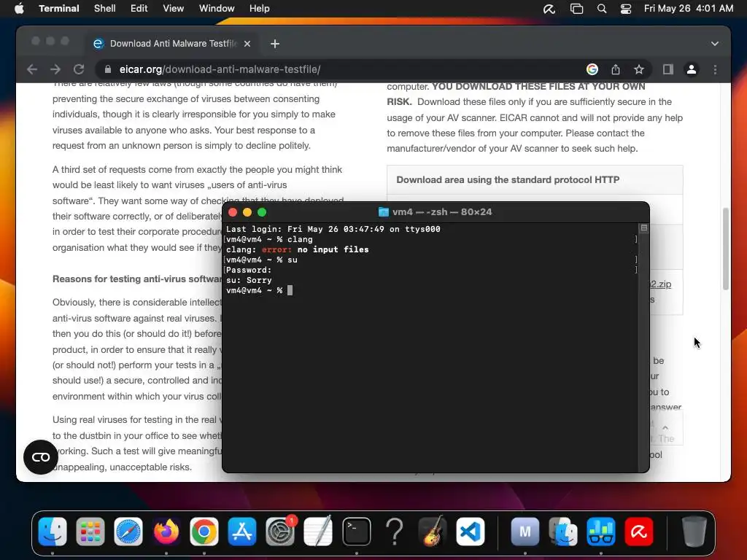
Task: Go back in the browser
Action: [32, 69]
